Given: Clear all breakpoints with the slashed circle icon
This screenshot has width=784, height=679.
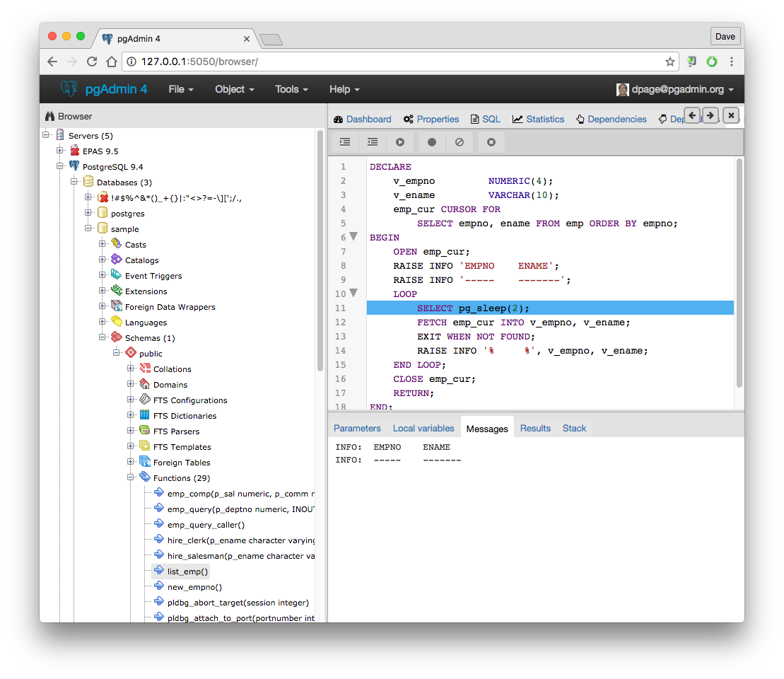Looking at the screenshot, I should click(x=460, y=142).
